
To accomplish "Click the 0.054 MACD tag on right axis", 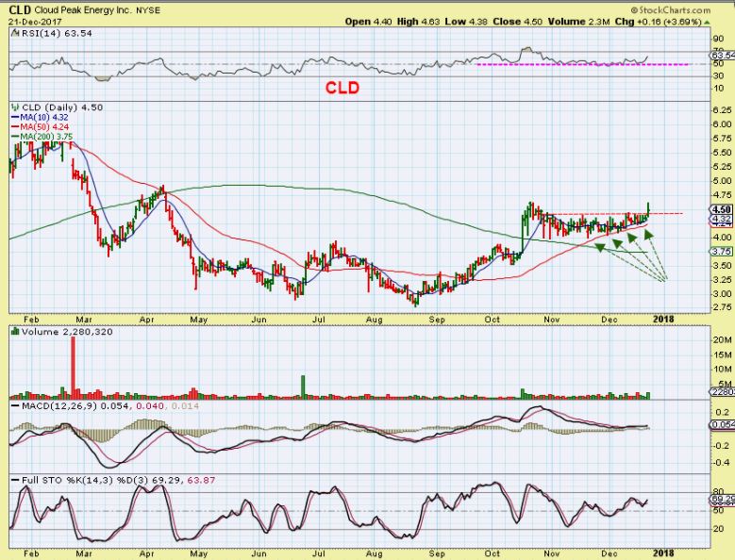I will tap(723, 424).
